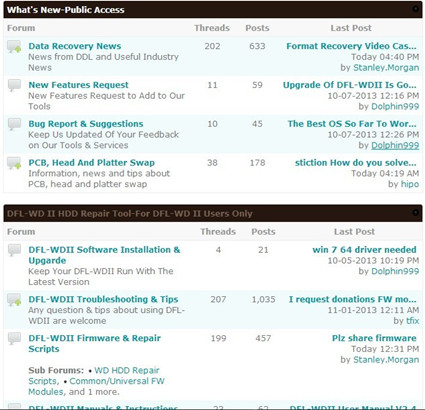Click the DFL-WDII Firmware & Repair Scripts icon
The height and width of the screenshot is (410, 425).
[x=14, y=339]
